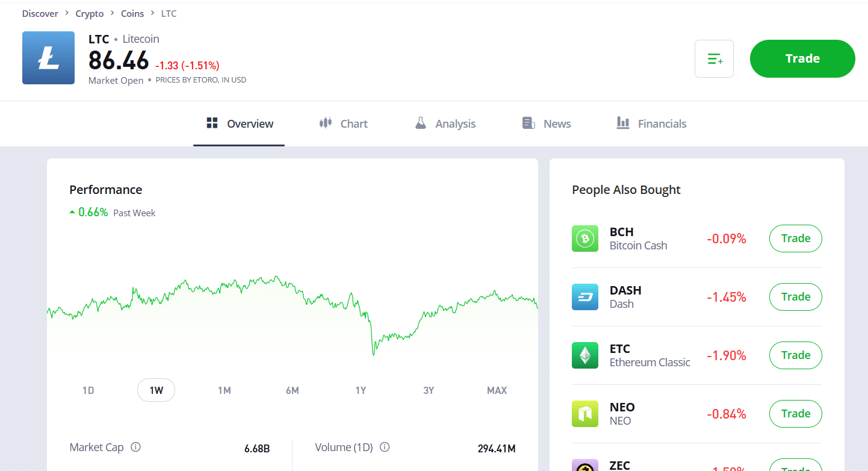Switch to the Chart tab
Viewport: 868px width, 471px height.
(343, 123)
